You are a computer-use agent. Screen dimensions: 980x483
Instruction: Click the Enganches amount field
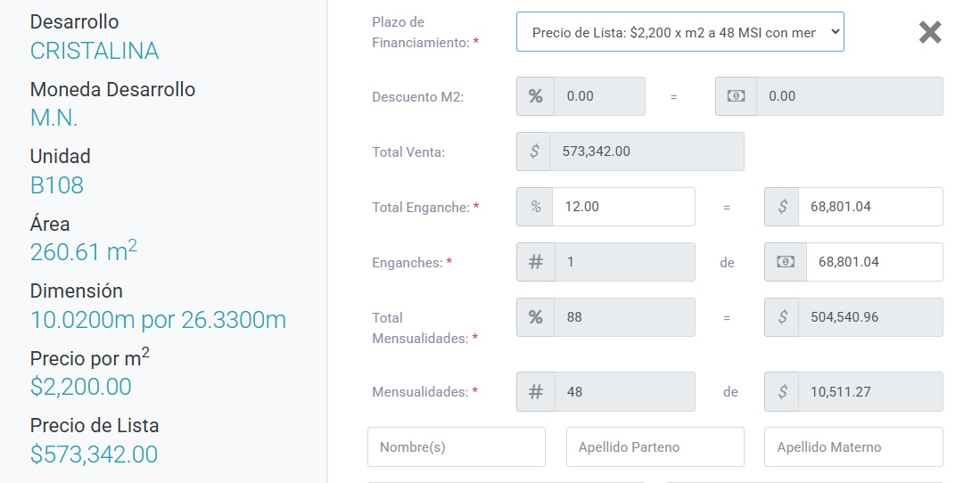(x=875, y=262)
